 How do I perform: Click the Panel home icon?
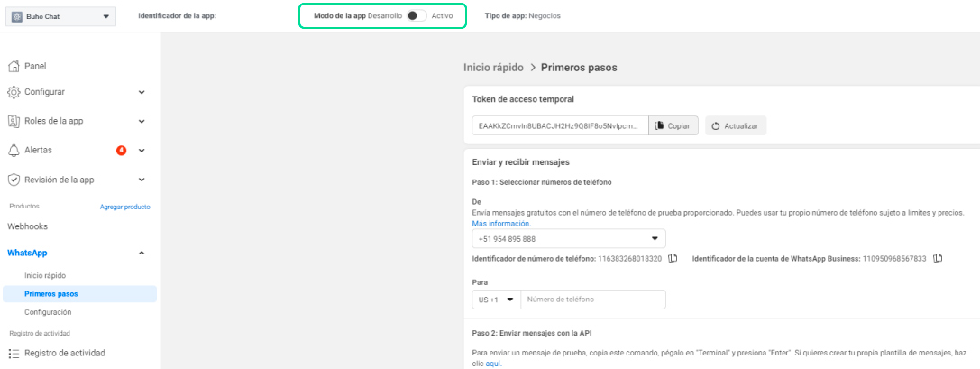14,66
